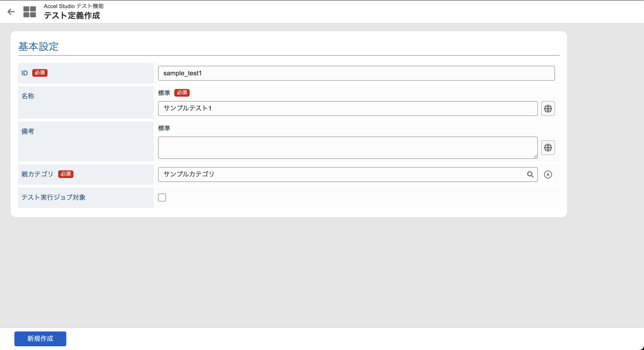This screenshot has height=350, width=644.
Task: Click the red 必須 badge beside ID
Action: (40, 73)
